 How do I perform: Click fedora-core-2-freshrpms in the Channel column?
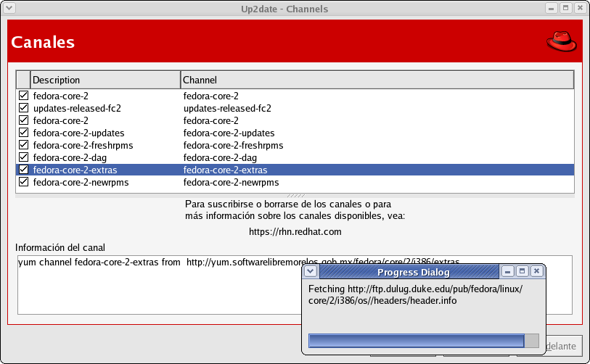coord(233,146)
